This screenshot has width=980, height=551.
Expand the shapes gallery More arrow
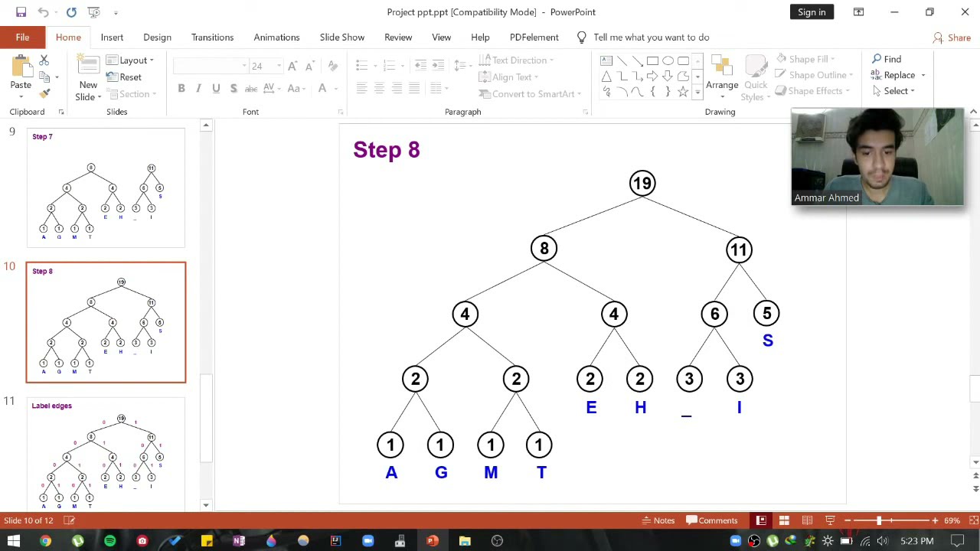pos(697,92)
